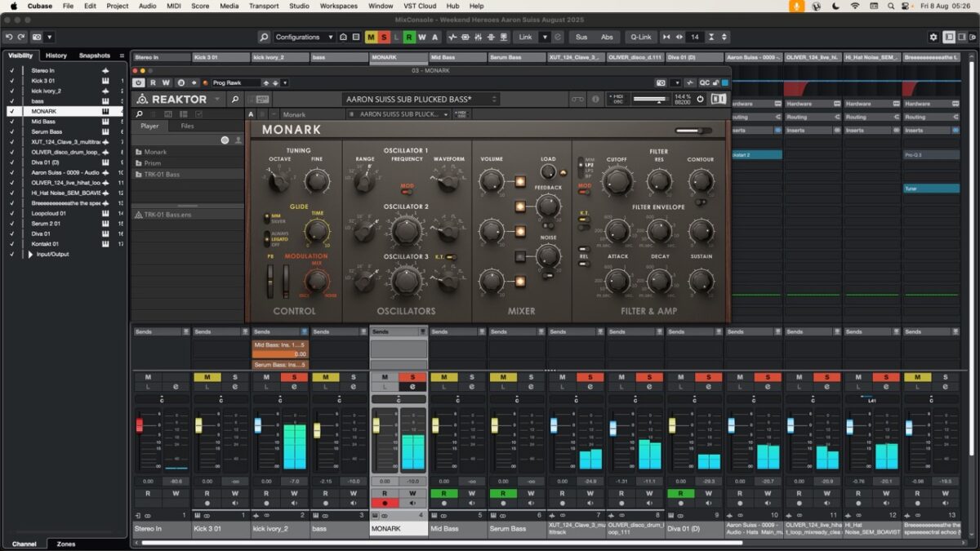The width and height of the screenshot is (980, 551).
Task: Click the Reaktor logo icon
Action: pyautogui.click(x=141, y=99)
